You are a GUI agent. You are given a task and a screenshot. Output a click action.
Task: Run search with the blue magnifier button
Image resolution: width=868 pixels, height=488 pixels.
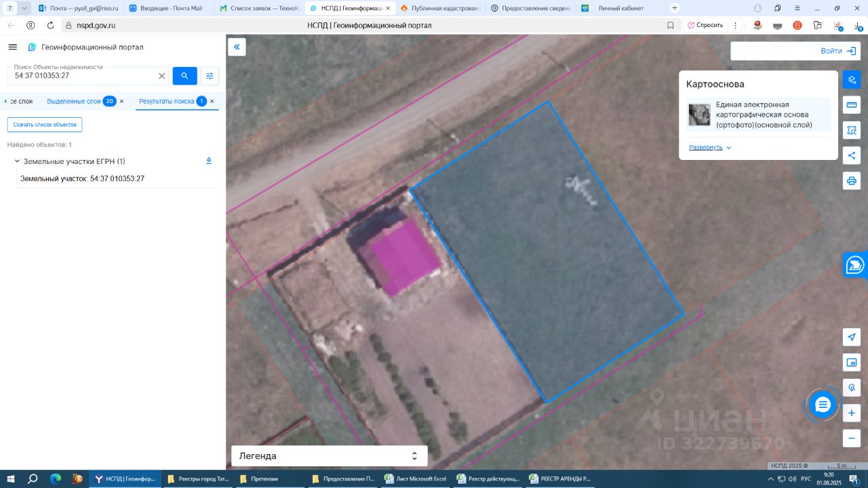point(184,76)
